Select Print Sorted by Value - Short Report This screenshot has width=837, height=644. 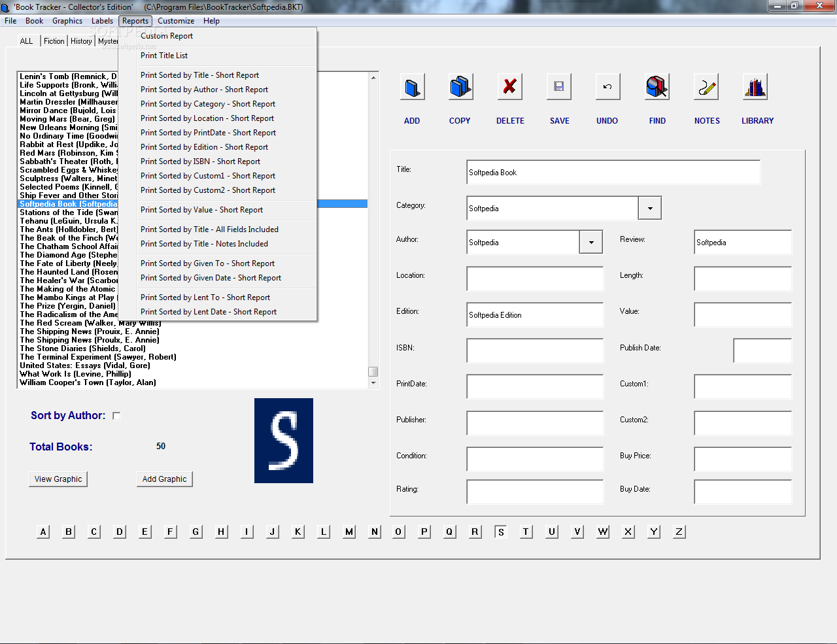tap(218, 210)
